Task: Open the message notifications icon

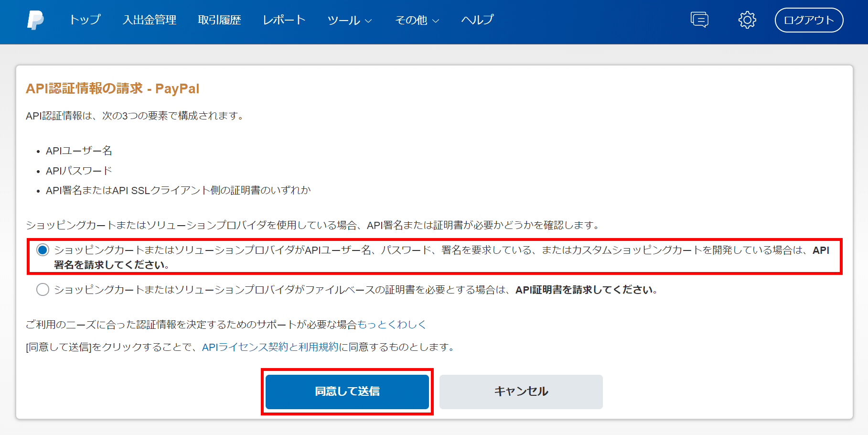Action: (x=699, y=20)
